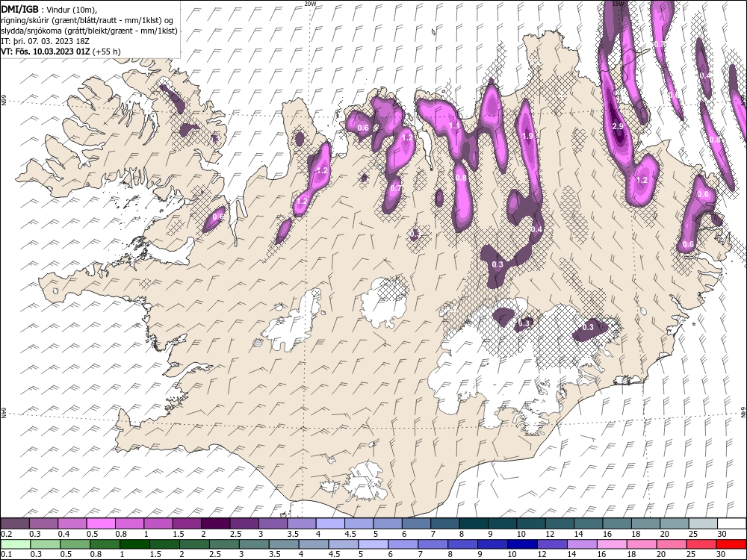Screen dimensions: 747x560
Task: Click the initial time 'IT: þri. 07. 03. 2023 18Z'
Action: [45, 41]
